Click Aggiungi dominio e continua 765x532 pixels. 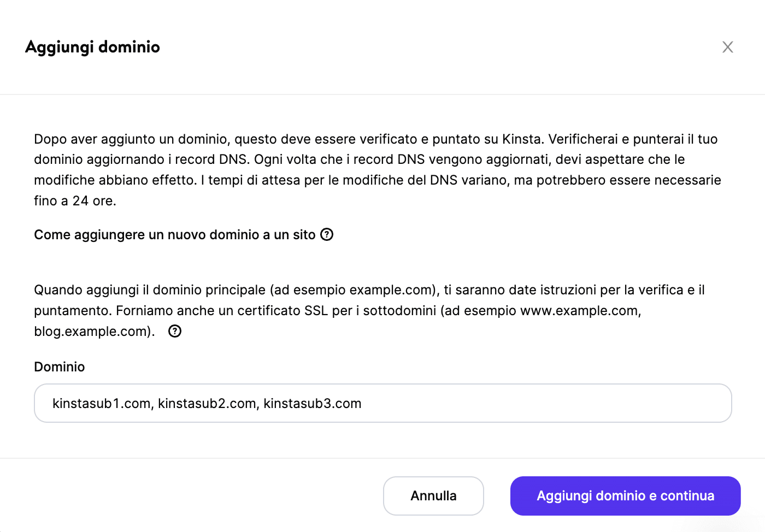[x=625, y=495]
